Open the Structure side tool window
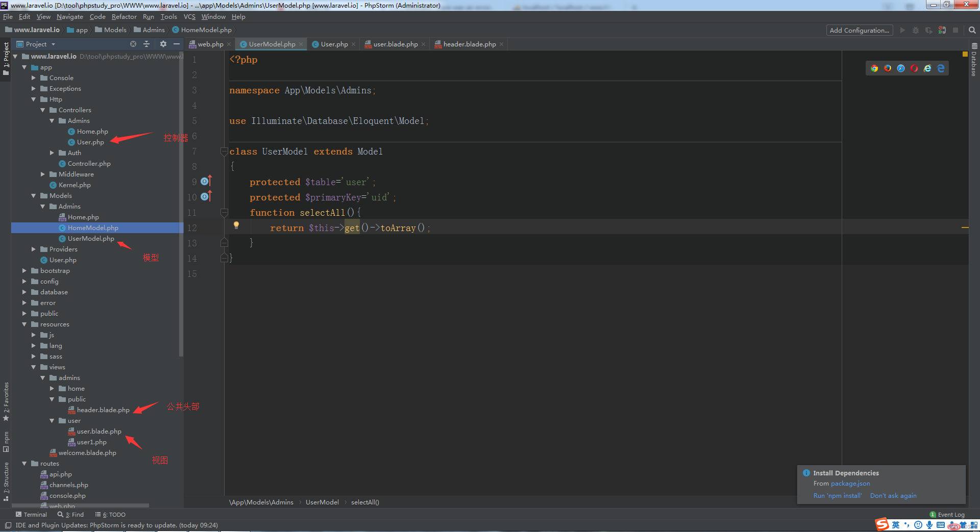 pos(6,482)
